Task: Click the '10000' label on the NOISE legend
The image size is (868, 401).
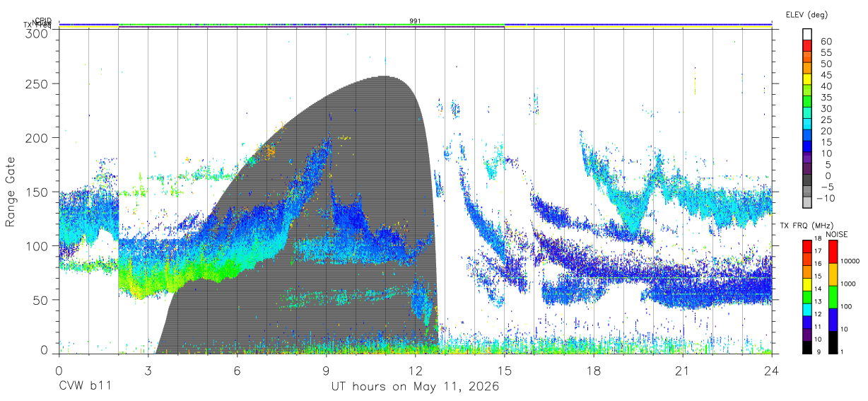Action: (850, 262)
